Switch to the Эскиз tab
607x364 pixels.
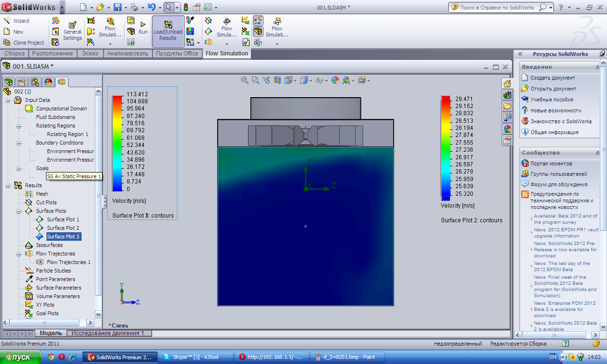(90, 54)
